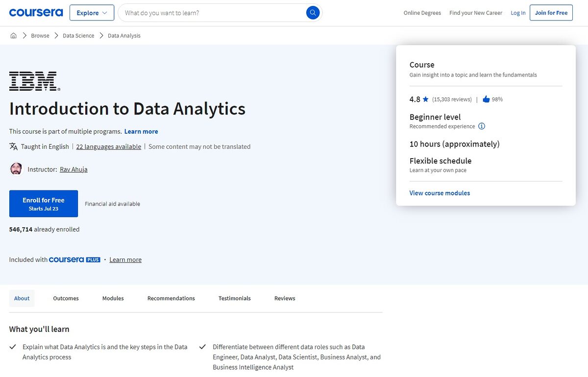Click the search magnifier button
Image resolution: width=588 pixels, height=377 pixels.
(313, 13)
